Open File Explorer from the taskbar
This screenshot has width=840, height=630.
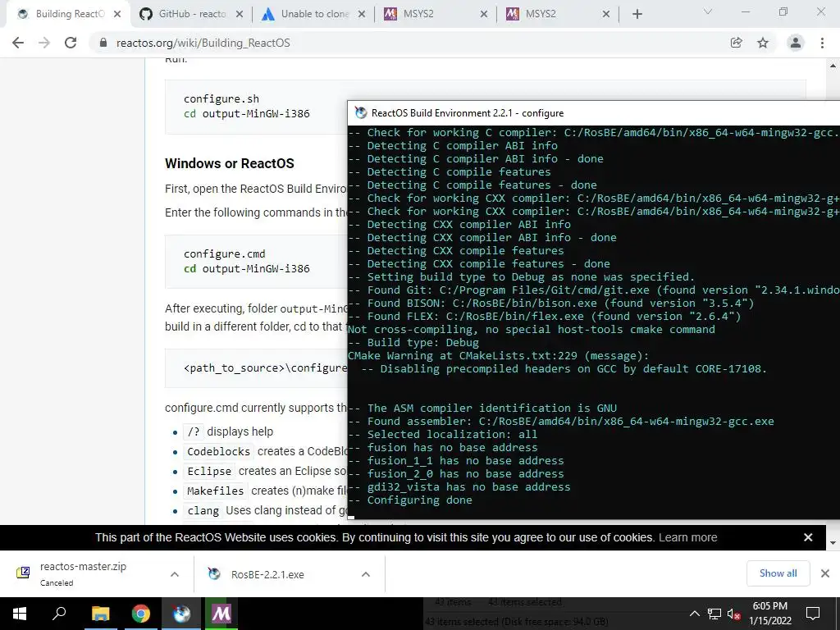click(100, 614)
